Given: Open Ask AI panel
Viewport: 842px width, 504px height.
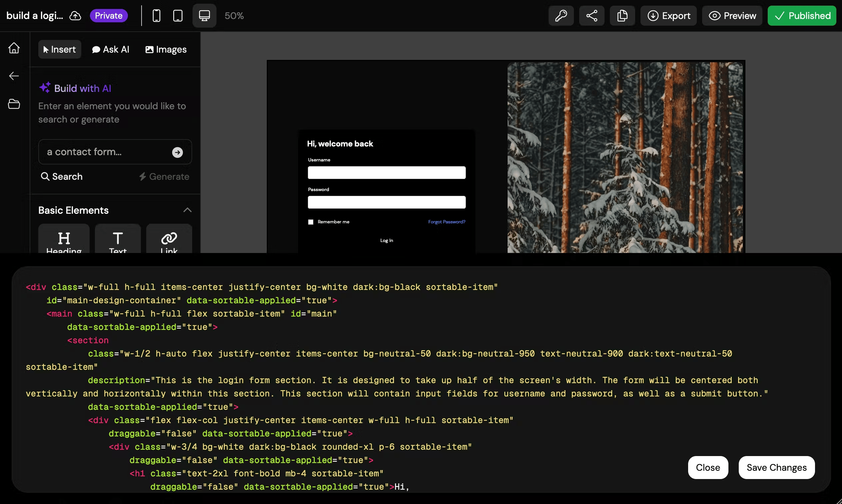Looking at the screenshot, I should (x=110, y=49).
